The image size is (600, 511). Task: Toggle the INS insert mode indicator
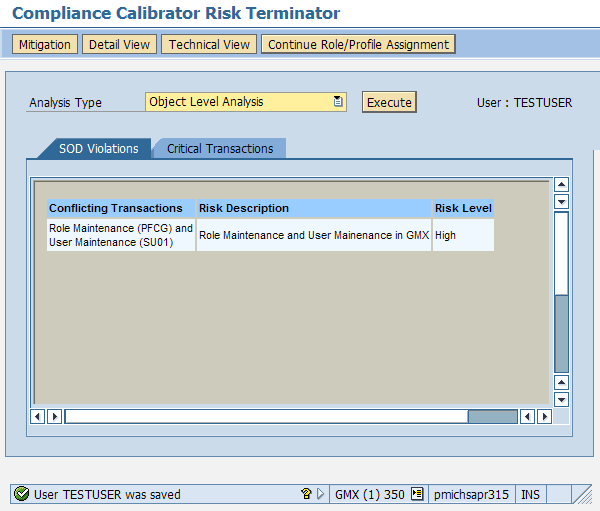pos(530,494)
